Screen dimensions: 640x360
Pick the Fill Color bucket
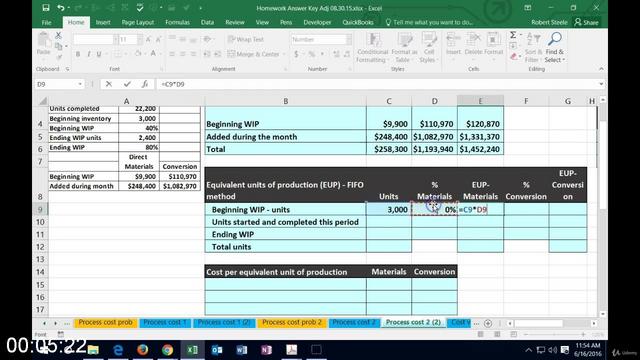pyautogui.click(x=138, y=54)
